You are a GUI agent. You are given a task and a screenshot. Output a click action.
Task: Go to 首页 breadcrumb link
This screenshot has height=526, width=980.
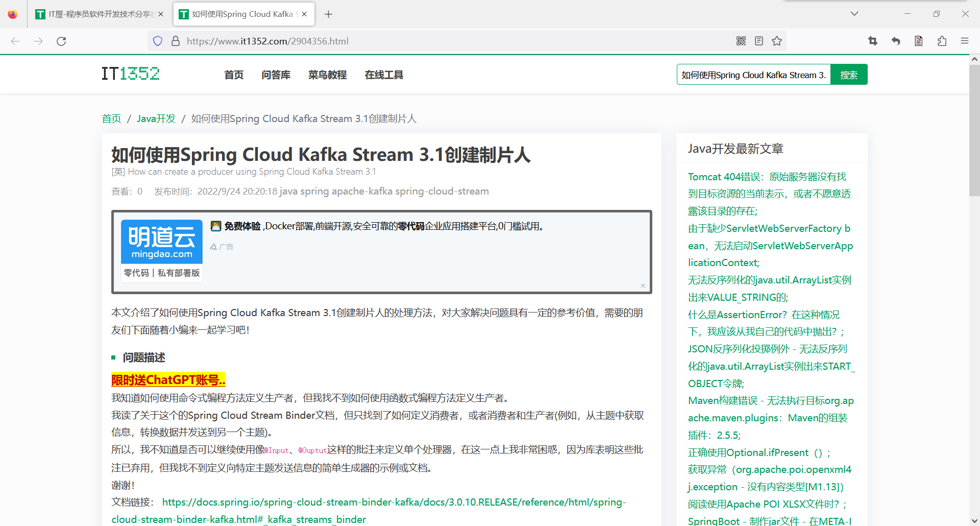pos(112,118)
